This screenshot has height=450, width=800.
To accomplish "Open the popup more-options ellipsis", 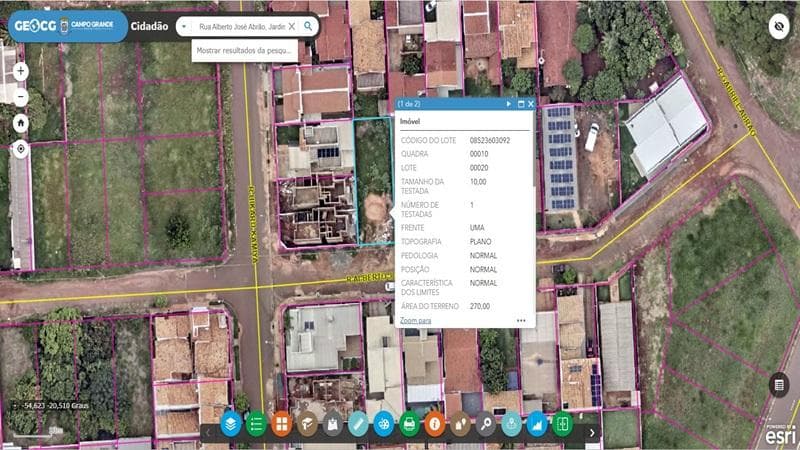I will [521, 320].
